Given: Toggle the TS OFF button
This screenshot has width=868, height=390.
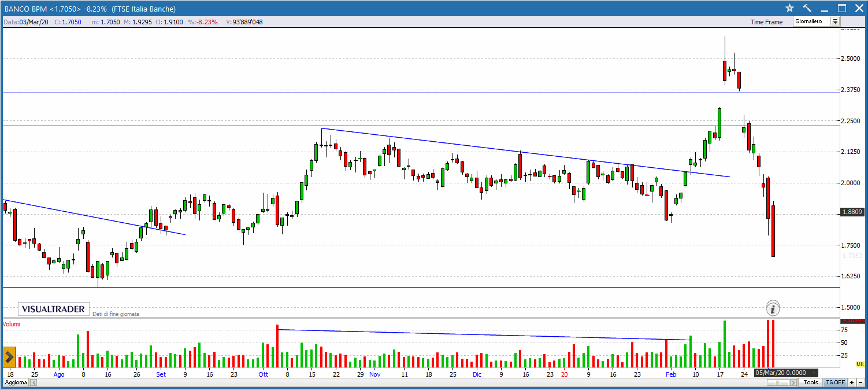Looking at the screenshot, I should pos(835,382).
